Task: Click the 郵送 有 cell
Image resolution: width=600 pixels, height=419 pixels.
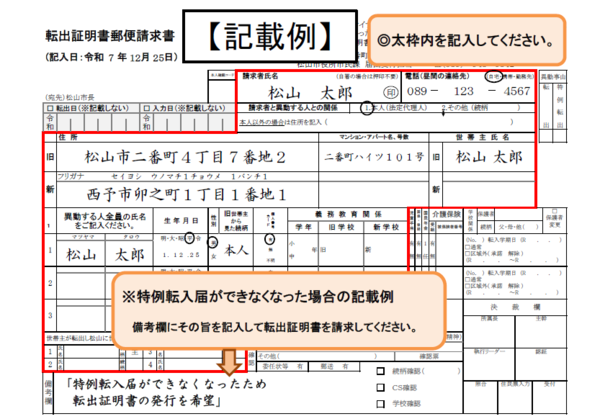Action: pyautogui.click(x=334, y=367)
